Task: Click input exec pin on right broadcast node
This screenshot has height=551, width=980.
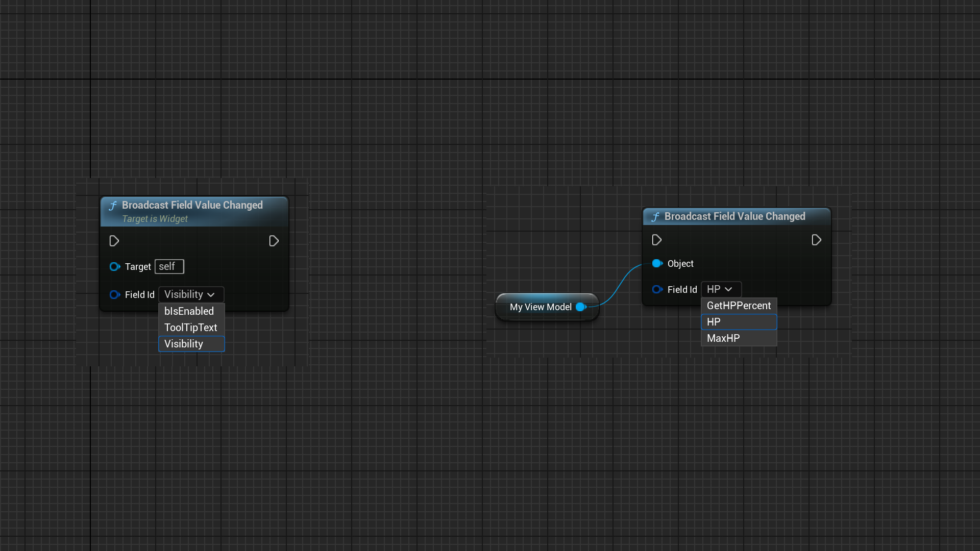Action: (656, 240)
